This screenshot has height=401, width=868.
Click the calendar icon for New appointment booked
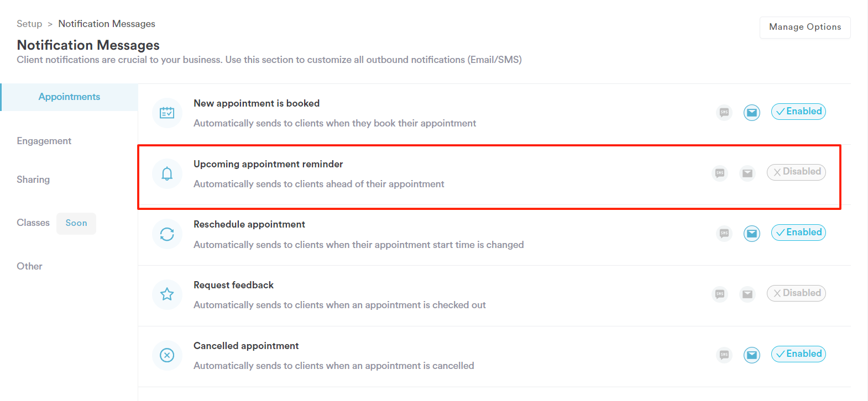tap(167, 113)
